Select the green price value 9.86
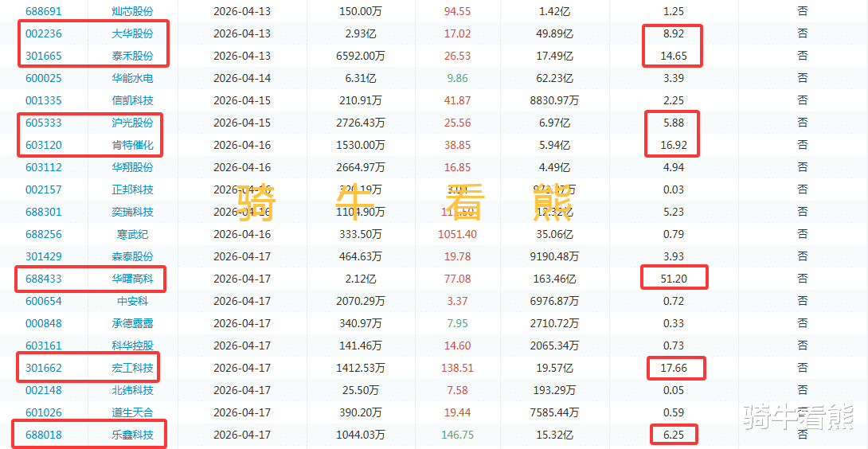Viewport: 868px width, 449px height. (457, 78)
